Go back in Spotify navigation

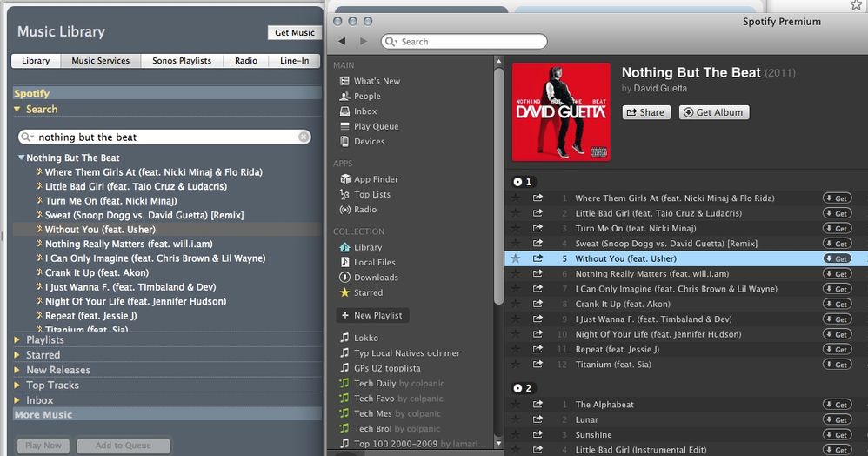click(342, 41)
